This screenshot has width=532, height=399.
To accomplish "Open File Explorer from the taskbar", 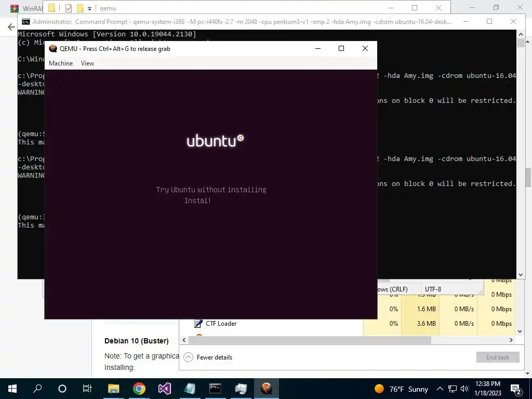I will tap(114, 389).
